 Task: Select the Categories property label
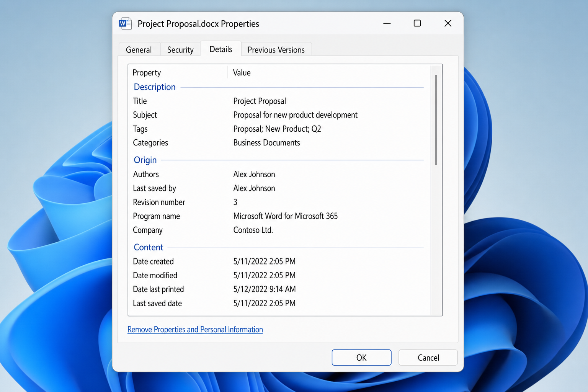click(150, 143)
